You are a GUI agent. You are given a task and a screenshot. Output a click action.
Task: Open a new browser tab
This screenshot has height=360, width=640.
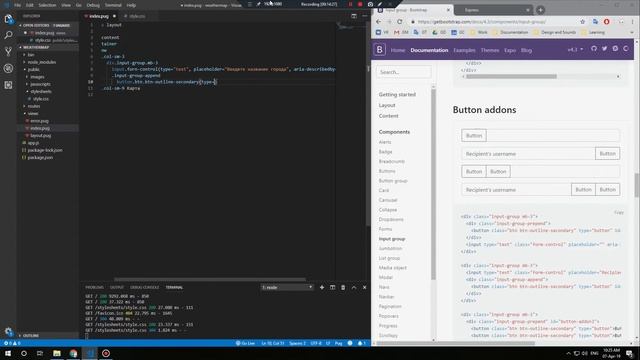540,10
